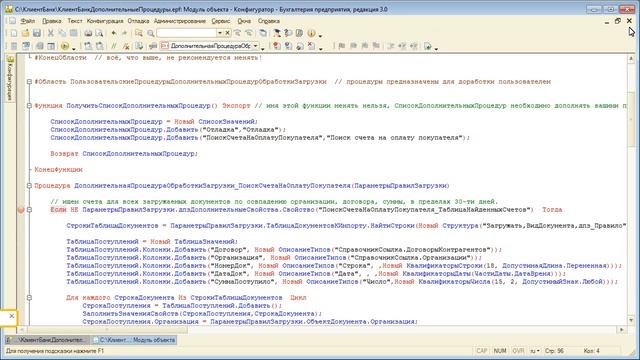This screenshot has width=640, height=360.
Task: Click the Undo green arrow icon
Action: point(113,33)
